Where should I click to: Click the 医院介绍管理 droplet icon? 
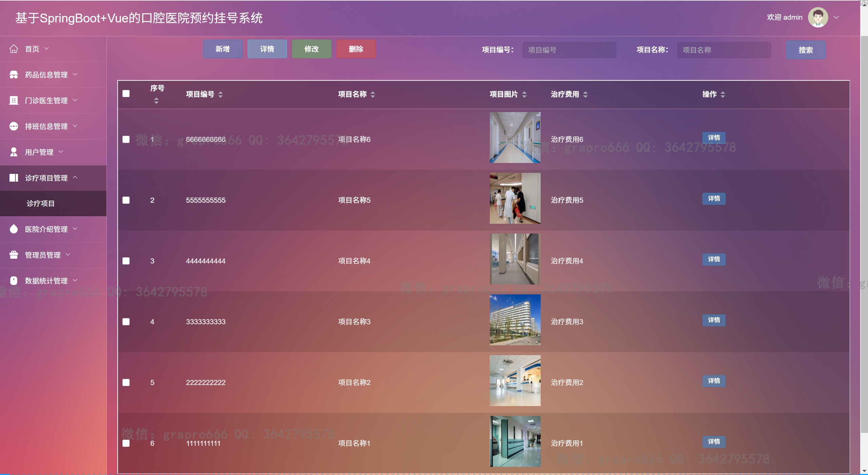14,229
